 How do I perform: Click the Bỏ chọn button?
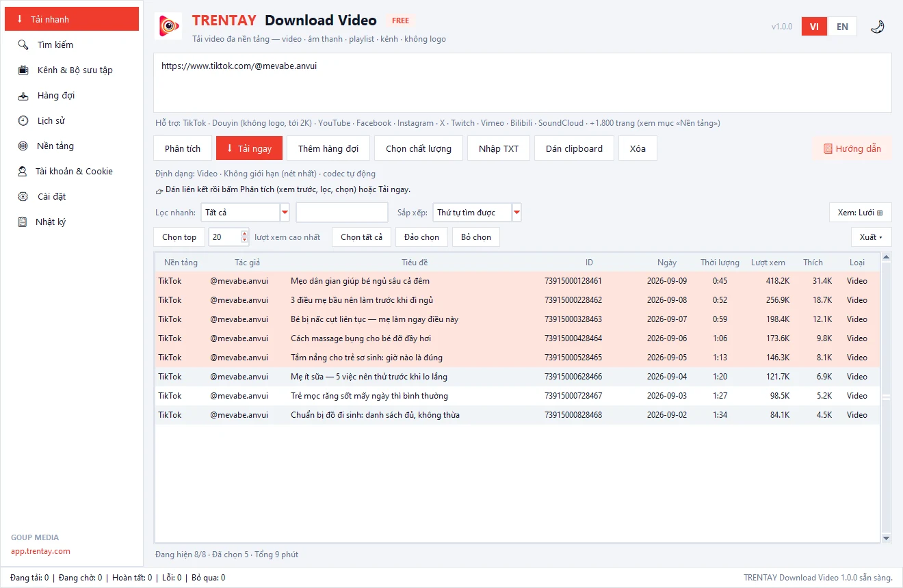(x=476, y=237)
